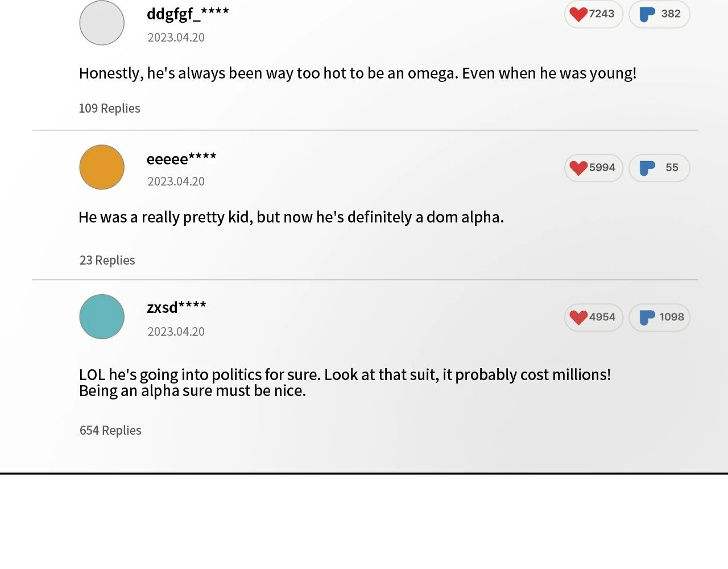728x569 pixels.
Task: Open the zxsd**** username profile
Action: coord(176,307)
